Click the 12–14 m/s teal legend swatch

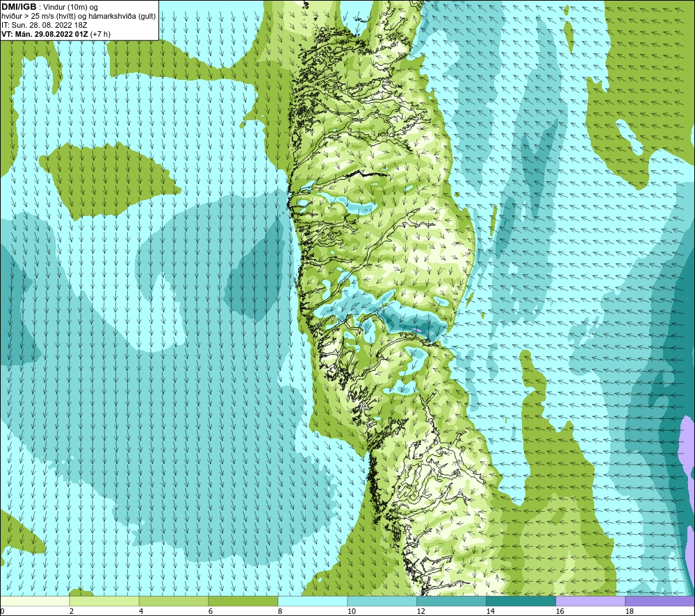451,601
